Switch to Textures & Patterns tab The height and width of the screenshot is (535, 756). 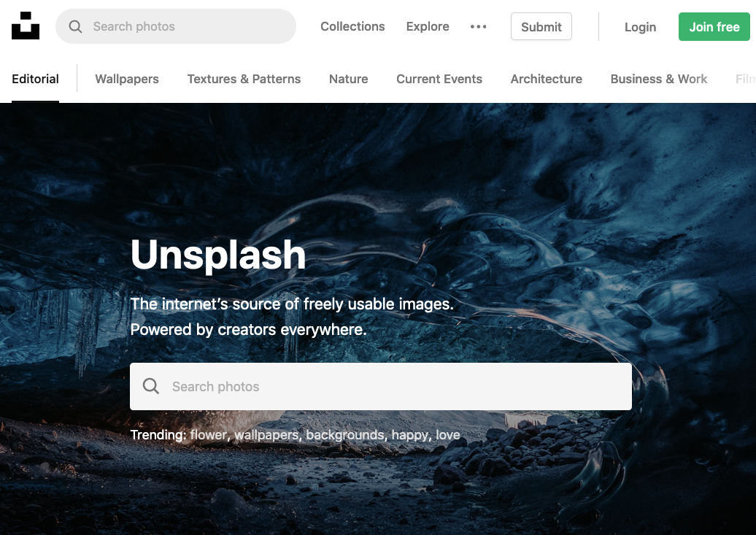244,79
